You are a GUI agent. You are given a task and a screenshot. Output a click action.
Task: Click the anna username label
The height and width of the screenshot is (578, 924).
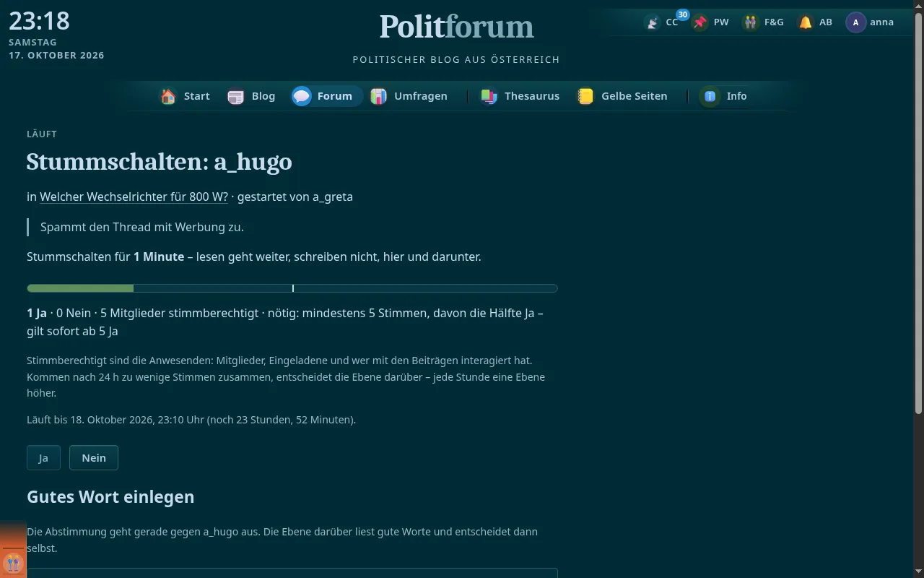[882, 22]
